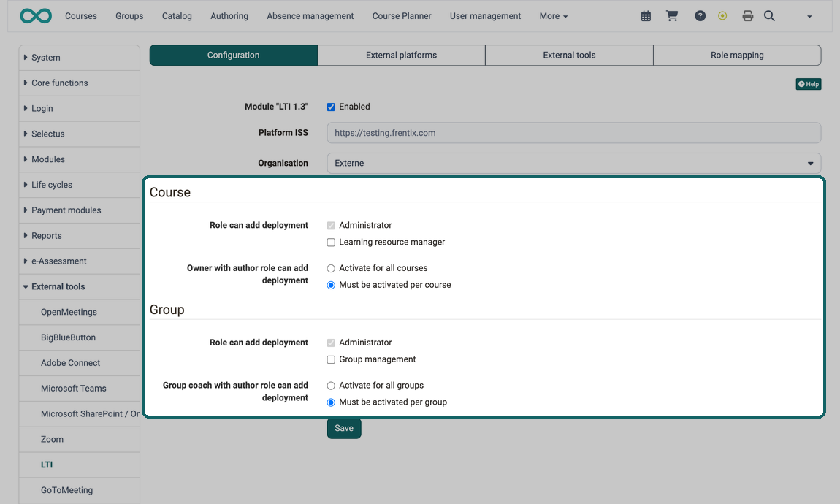Click the printer icon
The image size is (840, 504).
tap(748, 16)
